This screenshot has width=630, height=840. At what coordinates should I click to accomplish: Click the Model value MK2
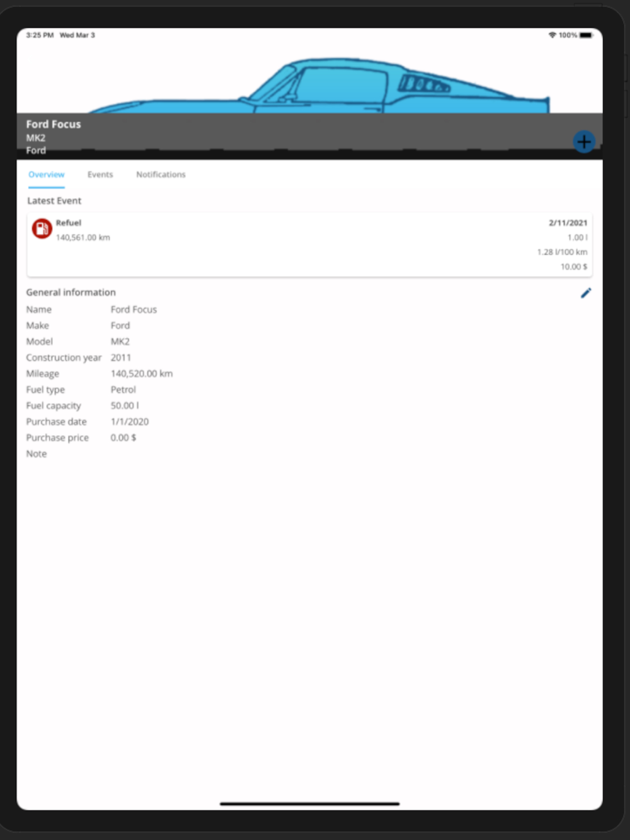pyautogui.click(x=120, y=341)
